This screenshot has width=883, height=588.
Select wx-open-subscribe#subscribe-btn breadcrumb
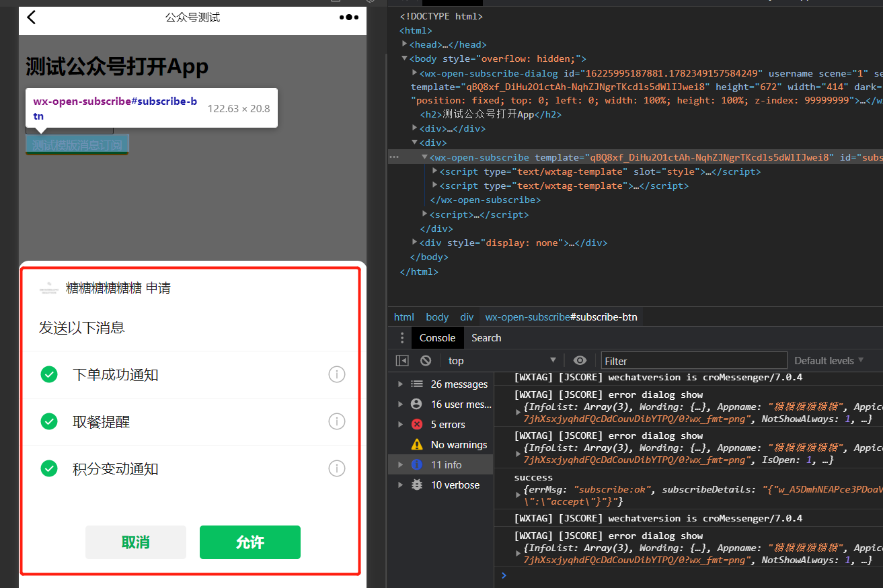pos(562,317)
